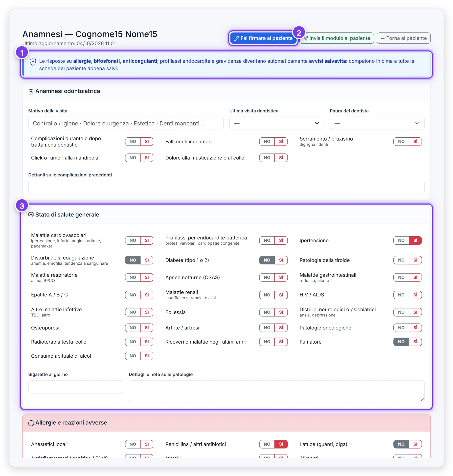Set Epilessia to SÌ
This screenshot has width=453, height=476.
281,312
